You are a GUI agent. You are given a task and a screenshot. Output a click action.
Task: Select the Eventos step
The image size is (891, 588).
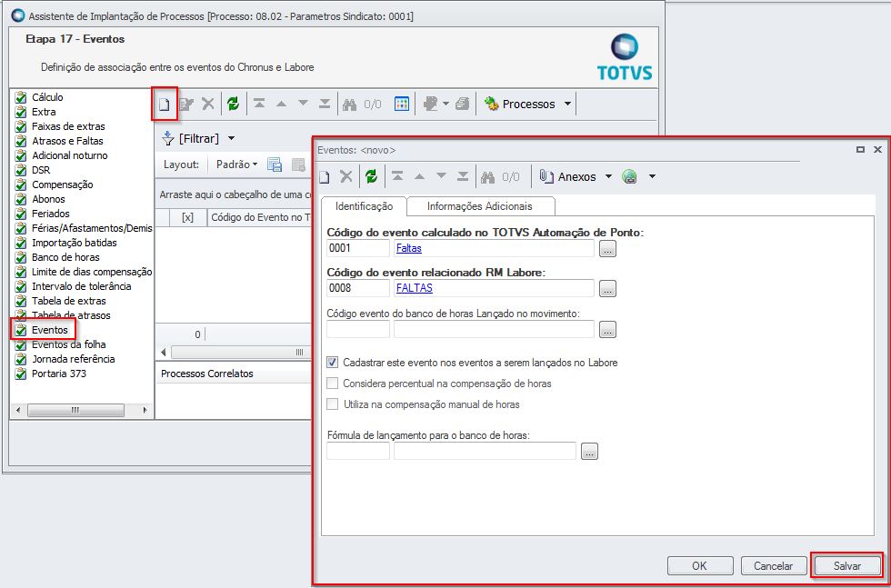pyautogui.click(x=49, y=330)
